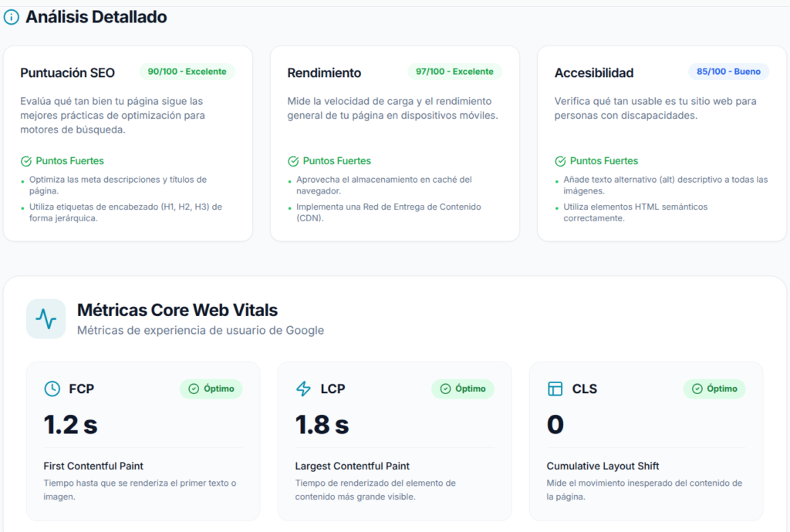Click 'Implementa una Red de Entrega de Contenido' bullet
This screenshot has width=790, height=532.
389,212
